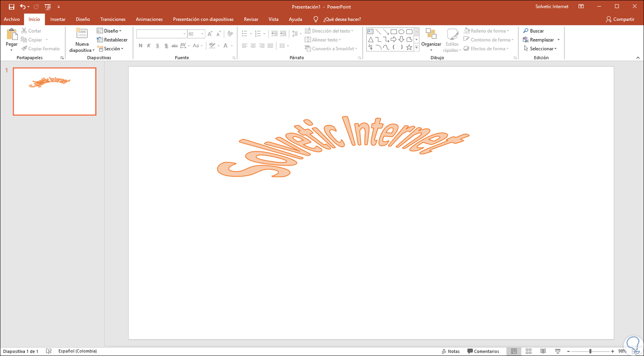644x356 pixels.
Task: Pick the text box shape in the gallery
Action: pyautogui.click(x=370, y=32)
